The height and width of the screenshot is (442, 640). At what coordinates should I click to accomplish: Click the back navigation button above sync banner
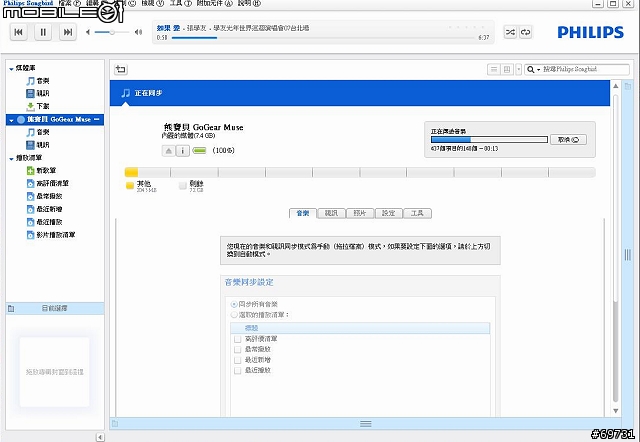[x=121, y=69]
